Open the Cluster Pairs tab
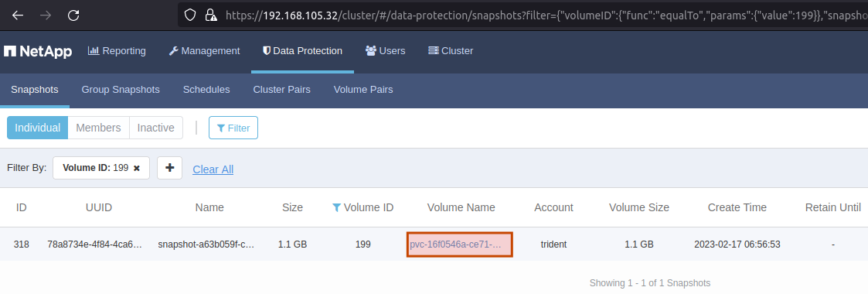The image size is (868, 294). click(282, 90)
